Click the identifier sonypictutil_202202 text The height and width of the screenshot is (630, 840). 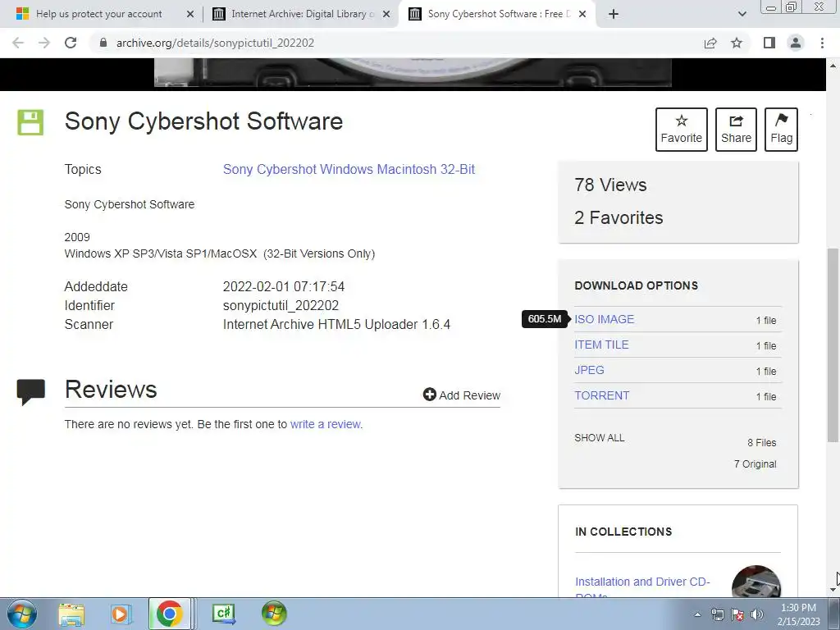pyautogui.click(x=281, y=305)
